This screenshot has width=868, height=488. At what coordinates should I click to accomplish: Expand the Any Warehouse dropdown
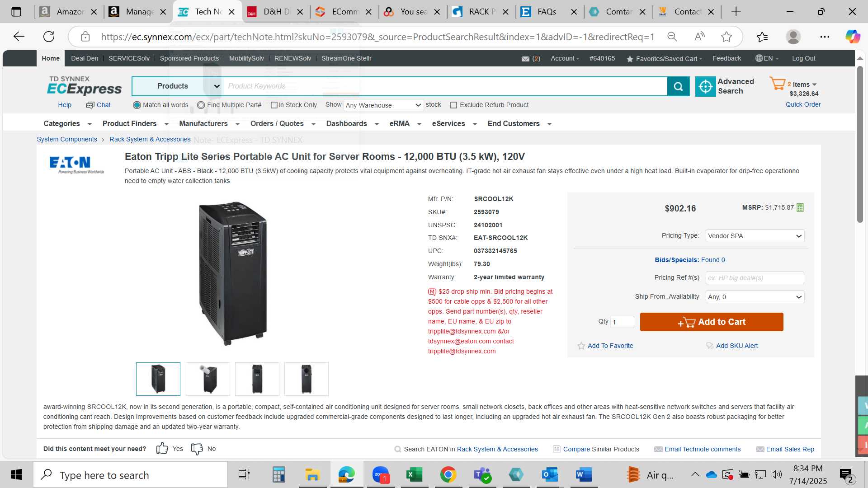(x=383, y=105)
